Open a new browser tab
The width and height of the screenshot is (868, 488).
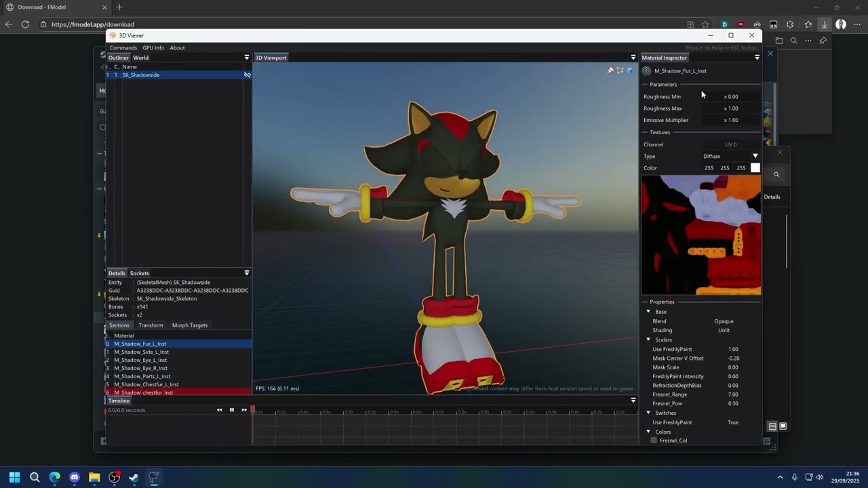[x=119, y=7]
